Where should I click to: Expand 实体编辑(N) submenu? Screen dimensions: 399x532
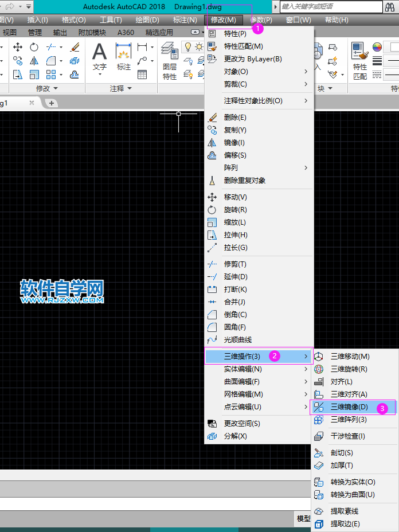click(x=259, y=369)
